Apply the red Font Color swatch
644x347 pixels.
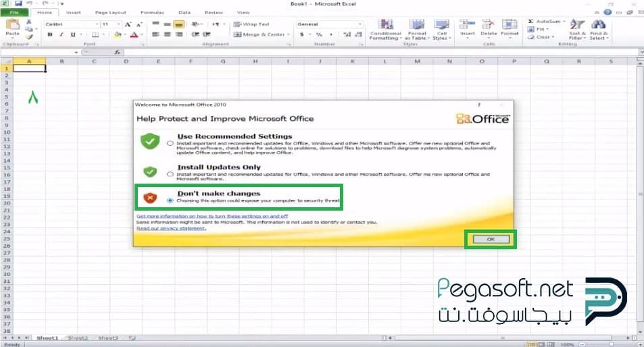click(134, 34)
